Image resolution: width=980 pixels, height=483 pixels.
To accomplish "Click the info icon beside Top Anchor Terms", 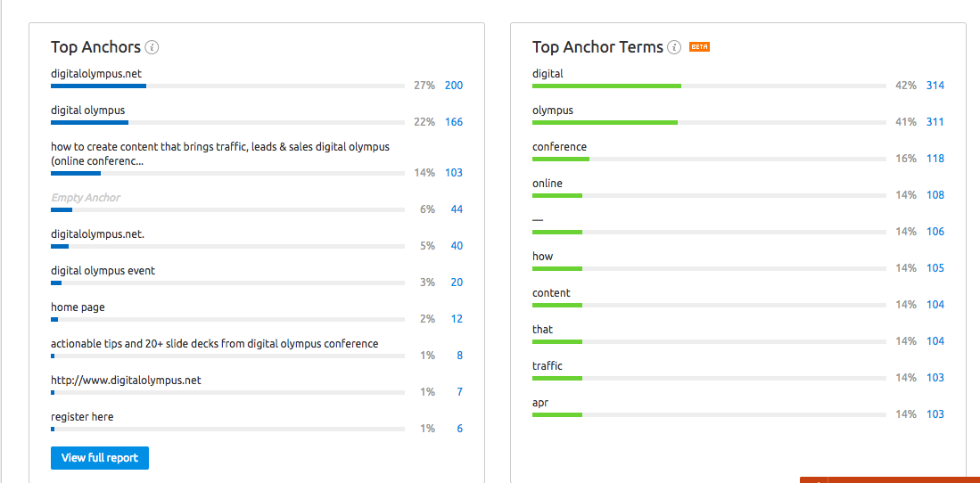I will pyautogui.click(x=674, y=47).
